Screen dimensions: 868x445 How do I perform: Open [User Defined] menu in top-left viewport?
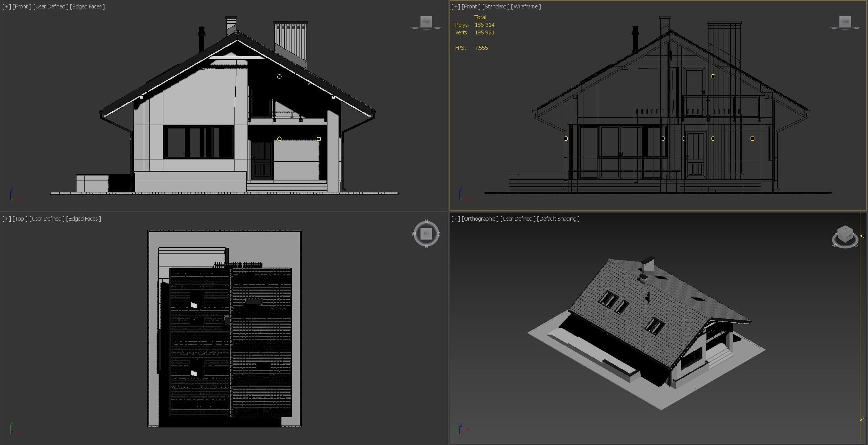pos(51,6)
